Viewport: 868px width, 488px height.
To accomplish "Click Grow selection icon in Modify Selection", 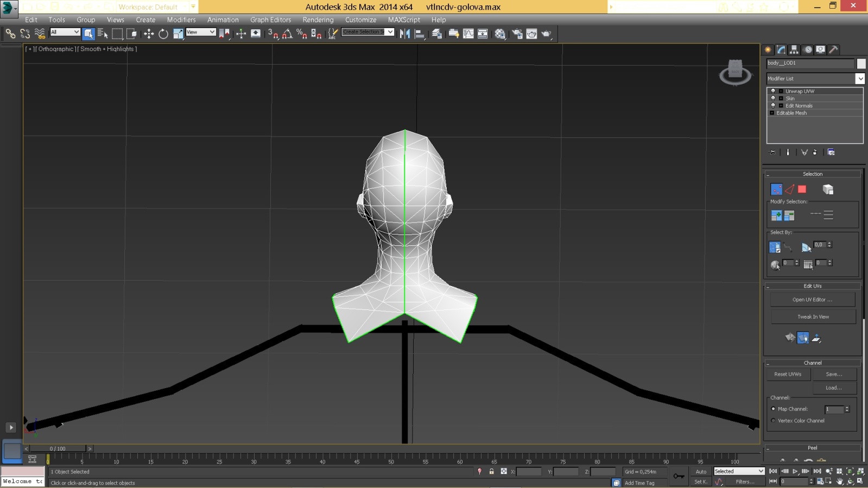I will click(x=777, y=216).
